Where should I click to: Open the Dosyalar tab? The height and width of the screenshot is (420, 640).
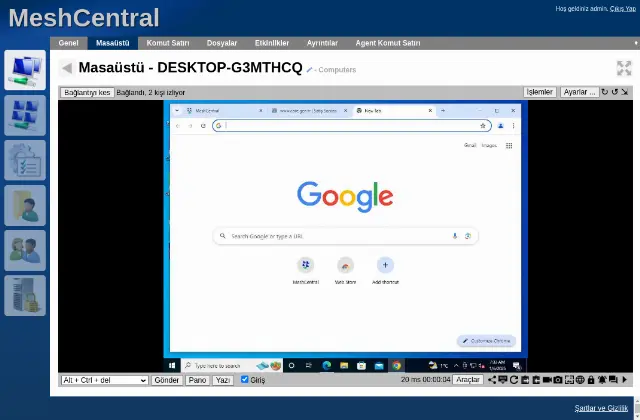click(222, 43)
